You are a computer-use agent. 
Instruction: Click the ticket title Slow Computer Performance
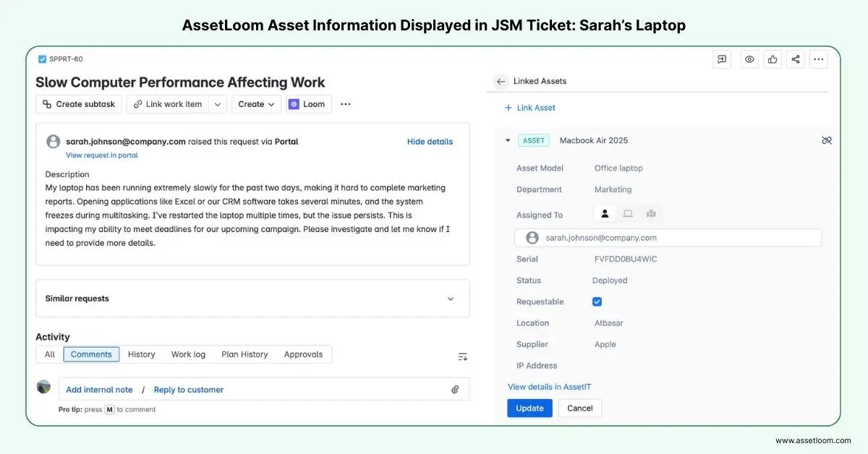pos(180,82)
